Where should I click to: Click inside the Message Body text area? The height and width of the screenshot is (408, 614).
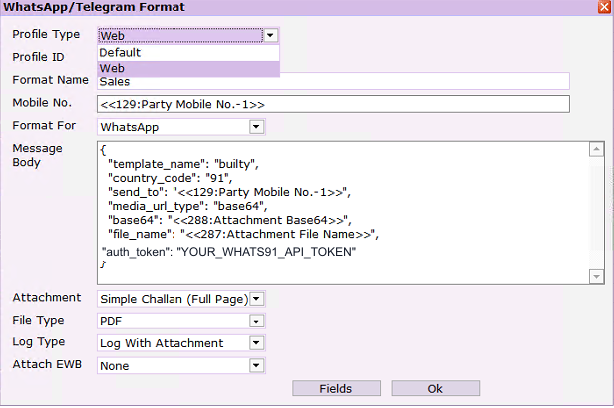(343, 213)
